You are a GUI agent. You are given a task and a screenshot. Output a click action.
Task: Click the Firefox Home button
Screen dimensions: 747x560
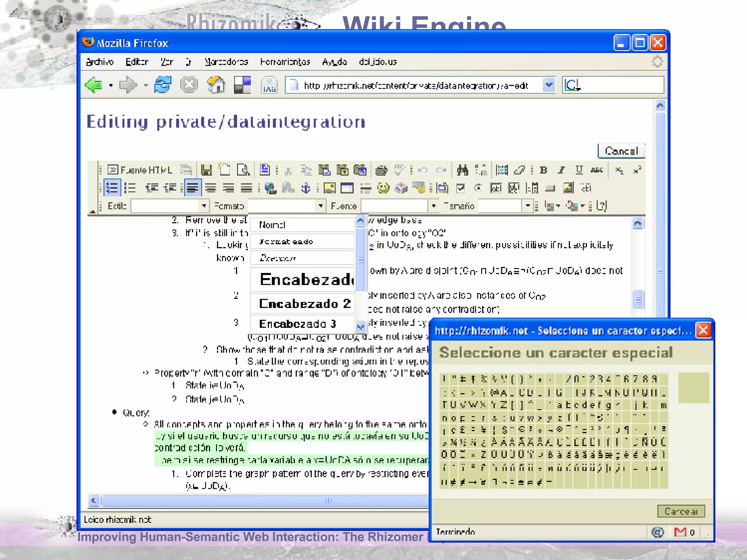click(x=216, y=85)
